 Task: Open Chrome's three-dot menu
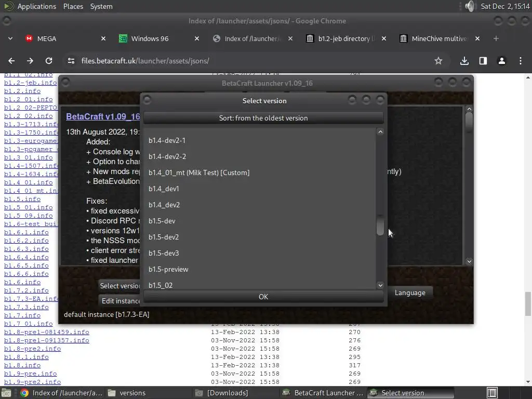pyautogui.click(x=521, y=61)
